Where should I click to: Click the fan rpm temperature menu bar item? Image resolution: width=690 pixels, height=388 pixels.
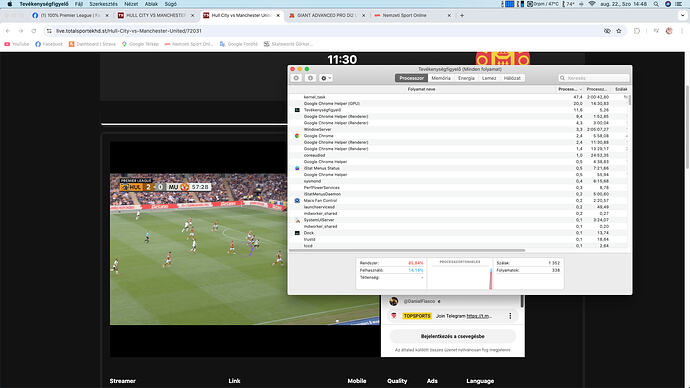[x=543, y=4]
